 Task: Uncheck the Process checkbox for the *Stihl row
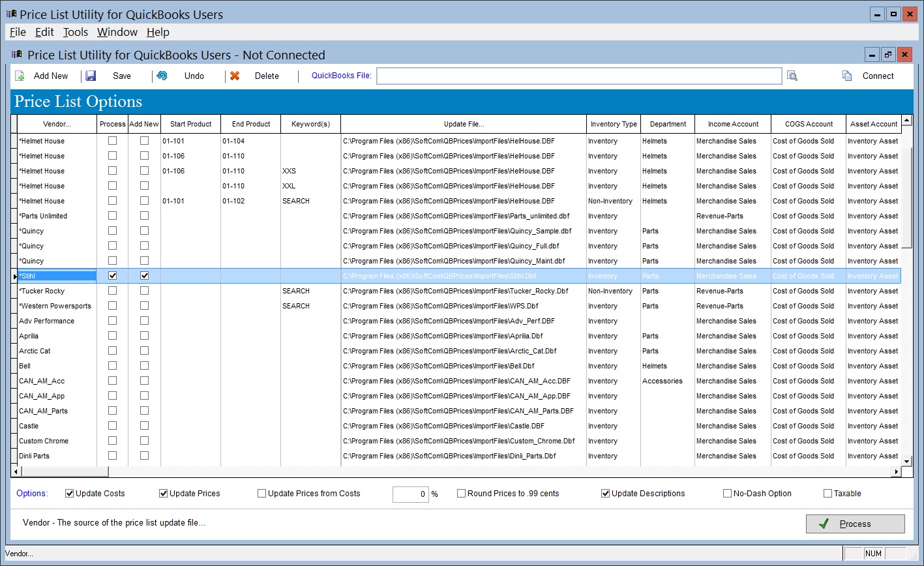(x=112, y=275)
